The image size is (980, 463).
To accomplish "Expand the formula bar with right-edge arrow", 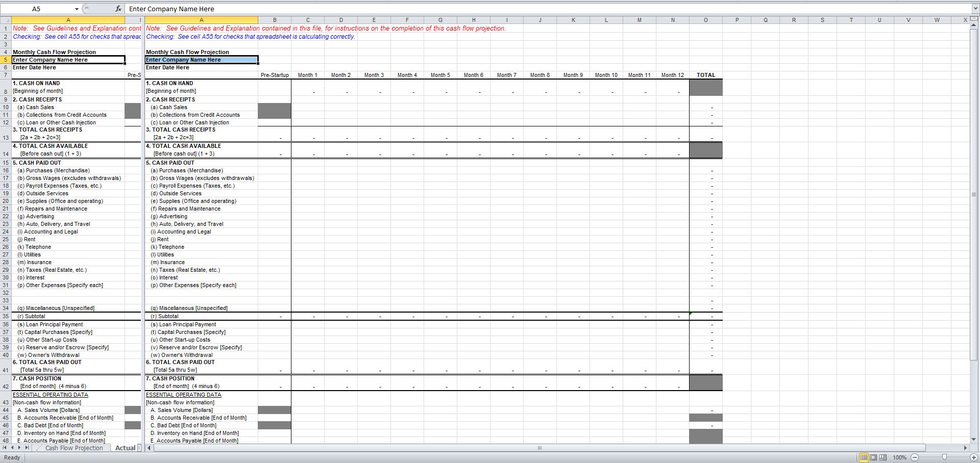I will [x=975, y=9].
